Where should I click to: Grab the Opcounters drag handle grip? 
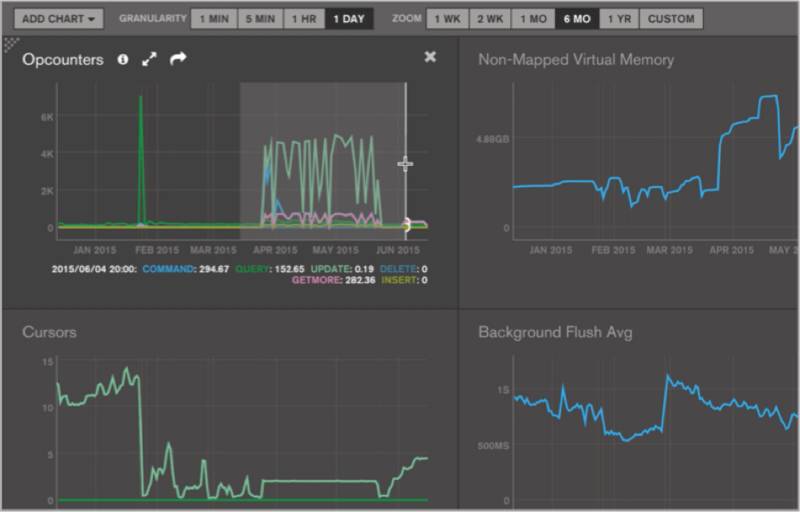pos(11,45)
